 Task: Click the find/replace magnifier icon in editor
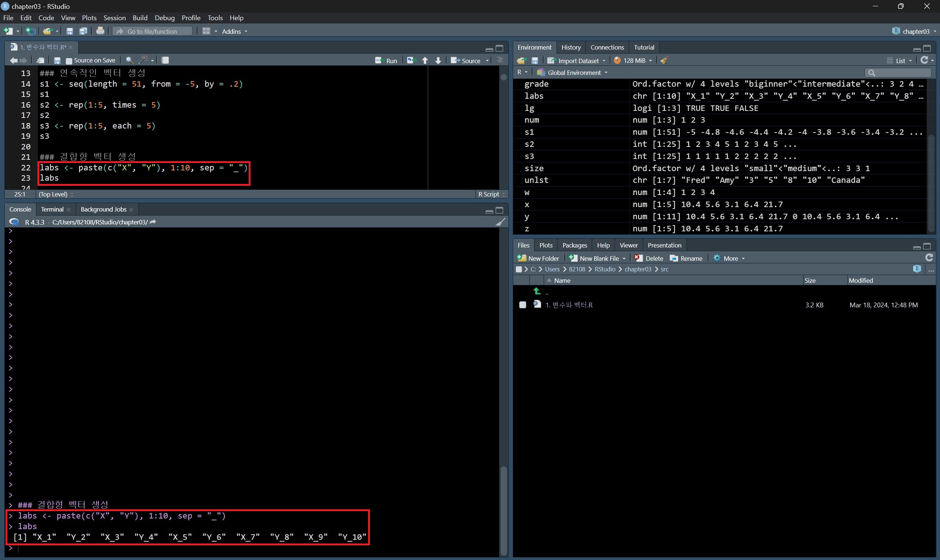pyautogui.click(x=129, y=60)
